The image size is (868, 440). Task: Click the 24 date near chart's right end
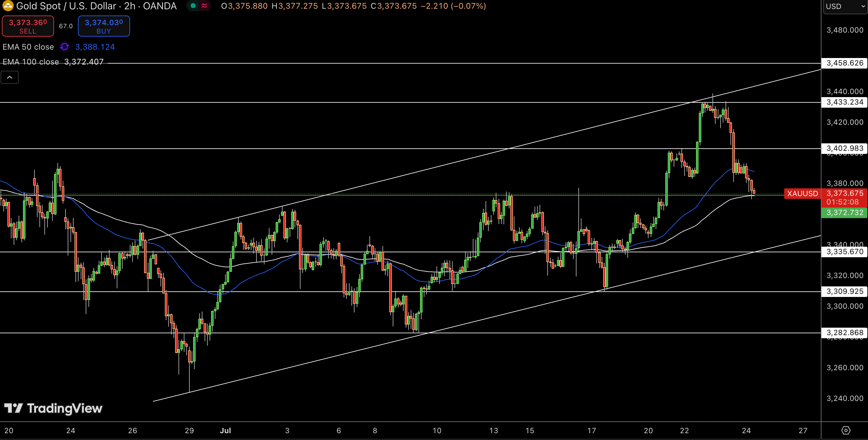tap(746, 431)
